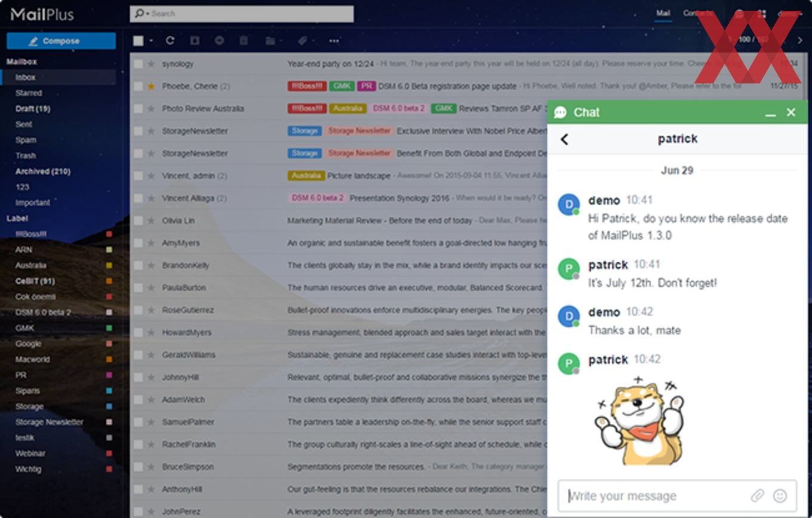Go back from the patrick chat conversation
This screenshot has width=812, height=518.
564,139
